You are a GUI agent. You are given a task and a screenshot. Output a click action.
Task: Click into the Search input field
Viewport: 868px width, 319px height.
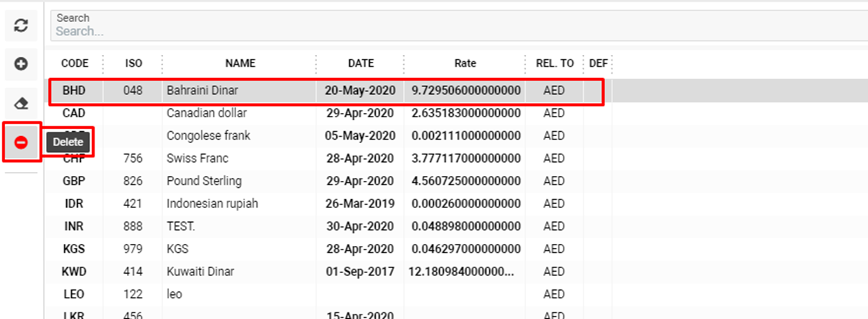442,31
